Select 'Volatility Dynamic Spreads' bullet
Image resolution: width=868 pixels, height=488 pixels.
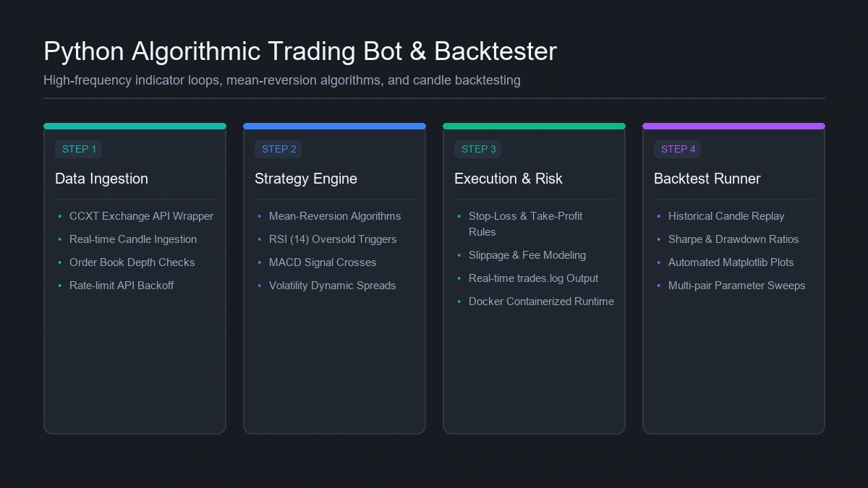click(332, 286)
